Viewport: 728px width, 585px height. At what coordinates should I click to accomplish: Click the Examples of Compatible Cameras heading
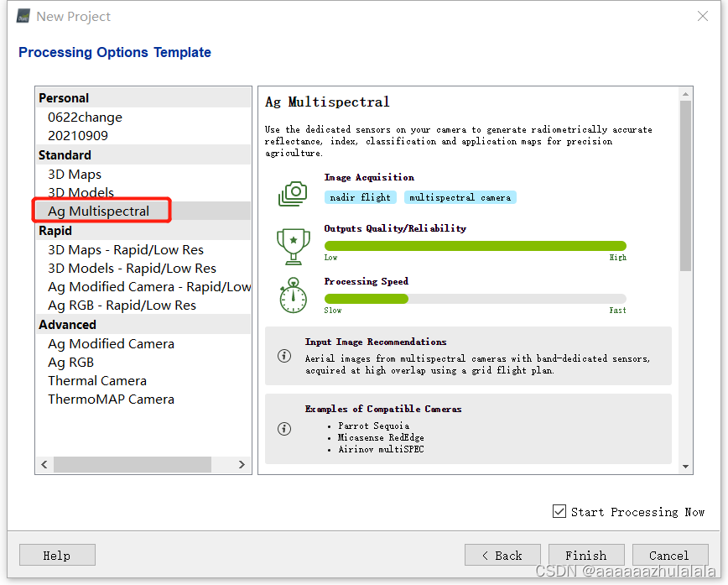click(383, 409)
